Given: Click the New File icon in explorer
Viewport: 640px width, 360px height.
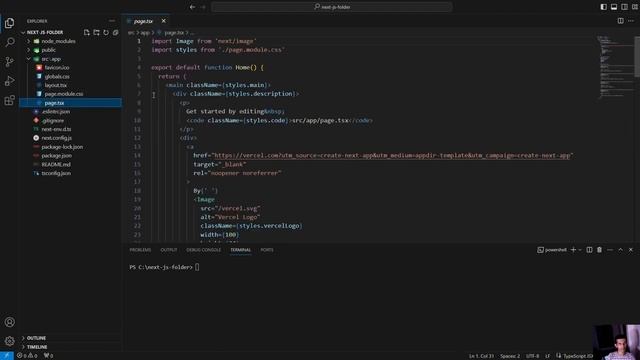Looking at the screenshot, I should click(x=87, y=32).
